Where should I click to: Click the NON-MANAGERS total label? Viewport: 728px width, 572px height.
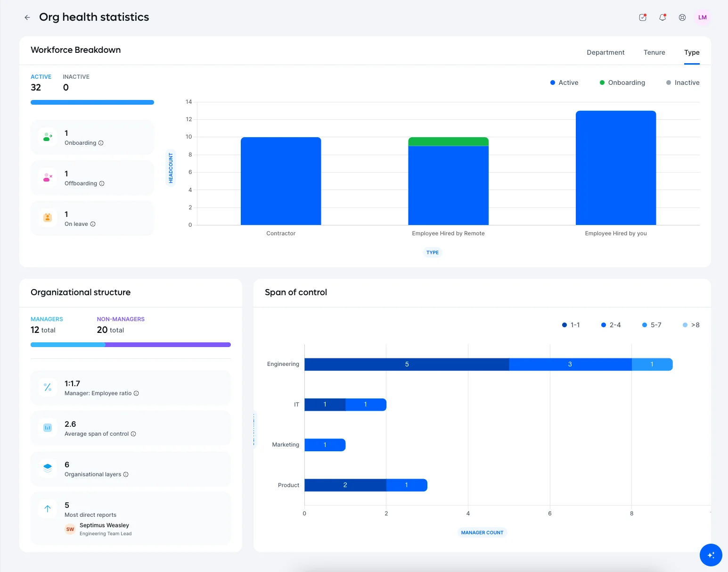121,319
